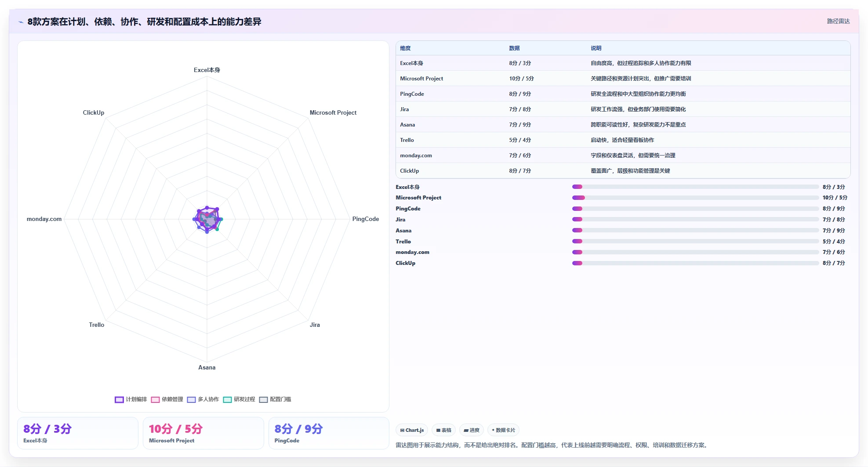The height and width of the screenshot is (467, 868).
Task: Click the Chart.js tag chip
Action: (412, 430)
